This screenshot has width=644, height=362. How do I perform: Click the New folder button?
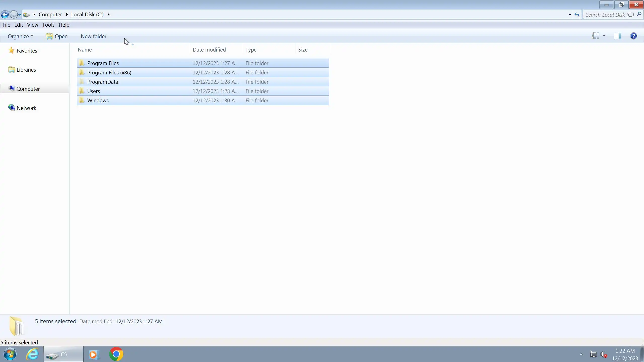pos(93,36)
